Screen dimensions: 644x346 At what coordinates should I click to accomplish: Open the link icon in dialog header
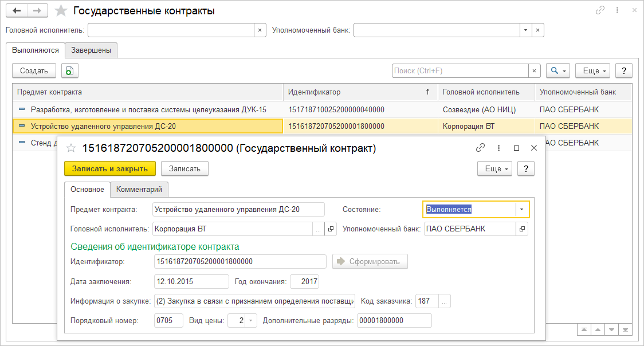[481, 148]
